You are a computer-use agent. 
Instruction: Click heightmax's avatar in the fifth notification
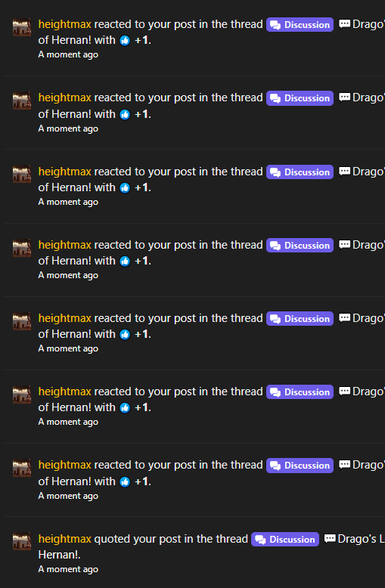pos(22,321)
